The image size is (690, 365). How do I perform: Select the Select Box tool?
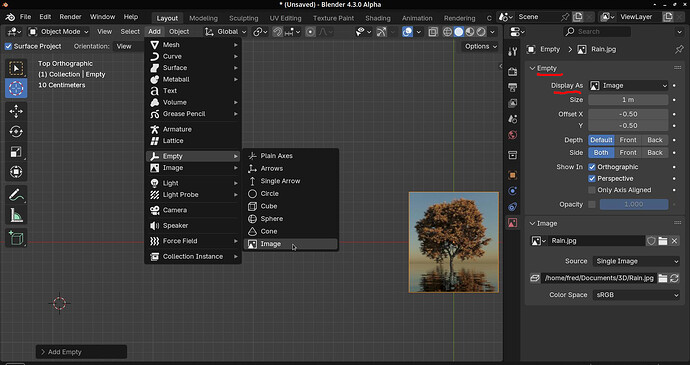point(16,68)
